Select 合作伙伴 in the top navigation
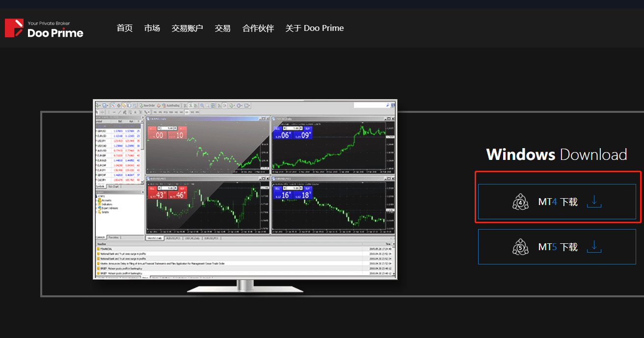 point(258,28)
